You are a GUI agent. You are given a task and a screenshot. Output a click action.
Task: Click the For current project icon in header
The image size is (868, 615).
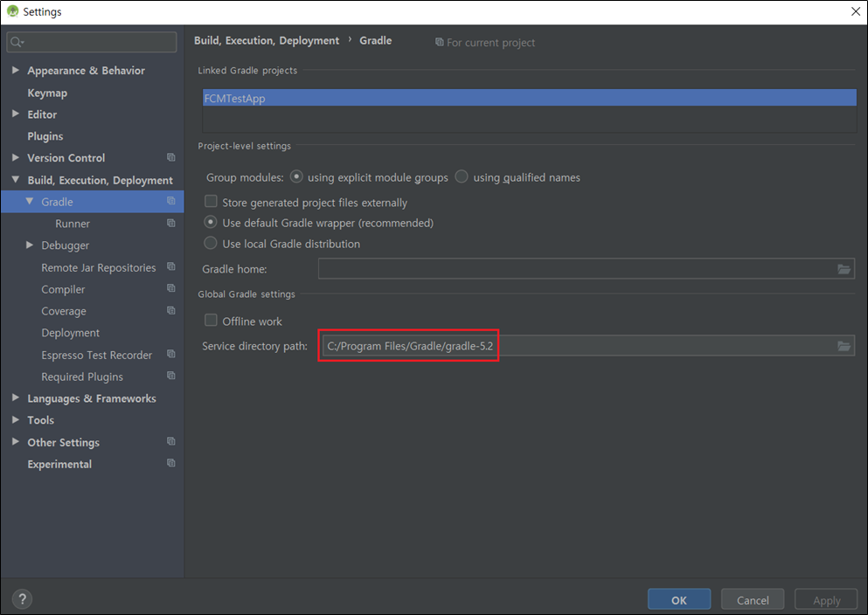coord(439,42)
